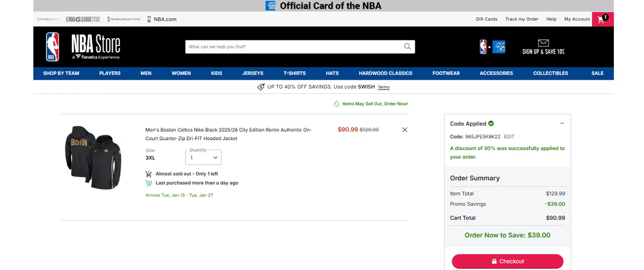Click the search magnifier icon

click(x=407, y=47)
